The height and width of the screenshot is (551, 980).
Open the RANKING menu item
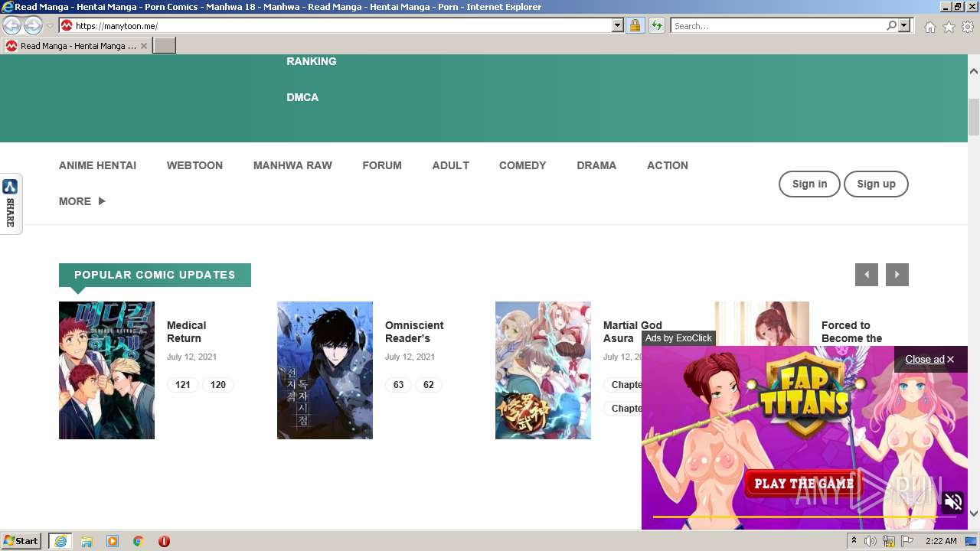pos(312,61)
